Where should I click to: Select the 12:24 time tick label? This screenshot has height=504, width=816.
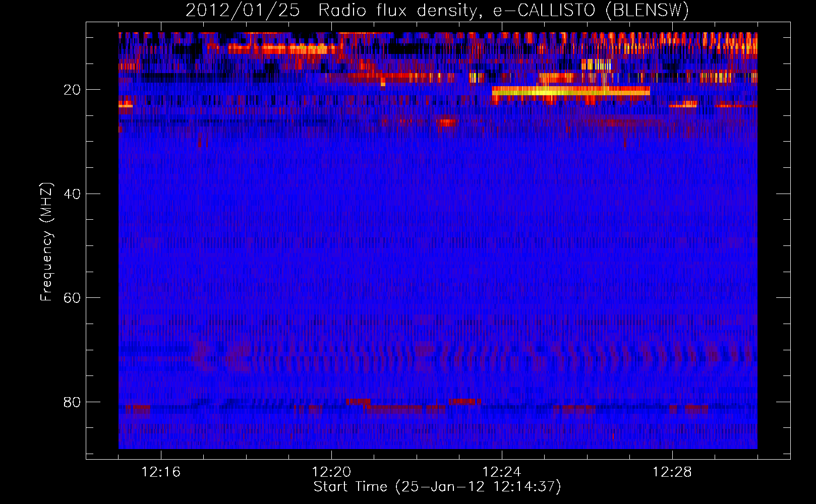[x=502, y=472]
